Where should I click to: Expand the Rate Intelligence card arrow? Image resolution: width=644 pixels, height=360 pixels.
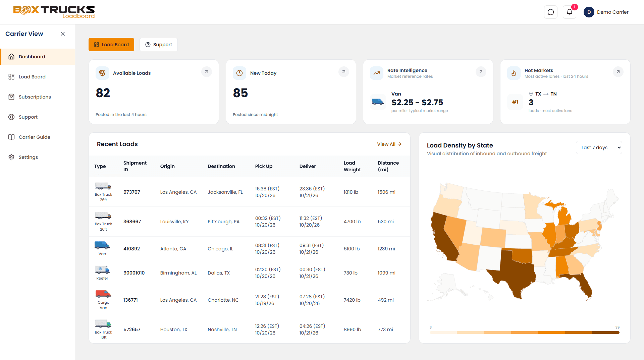[x=481, y=72]
